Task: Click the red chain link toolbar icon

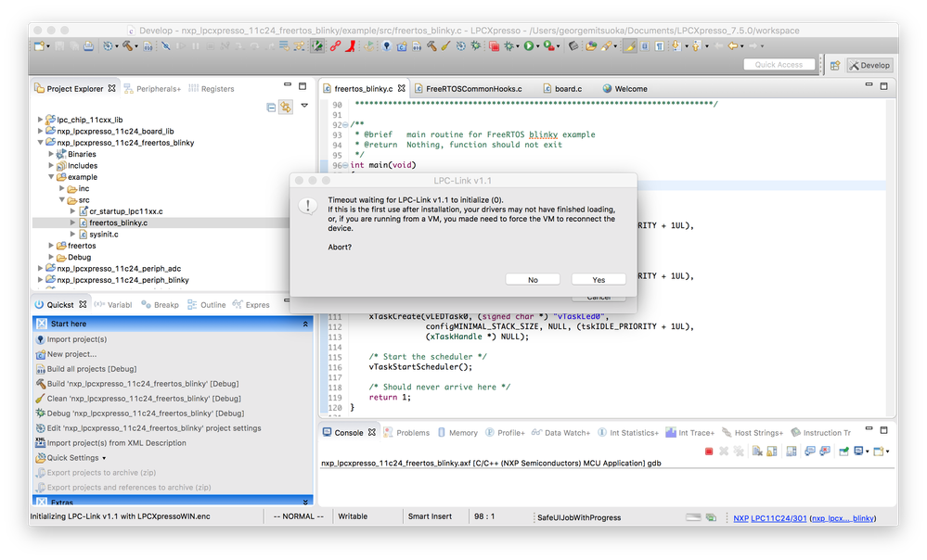Action: [335, 46]
